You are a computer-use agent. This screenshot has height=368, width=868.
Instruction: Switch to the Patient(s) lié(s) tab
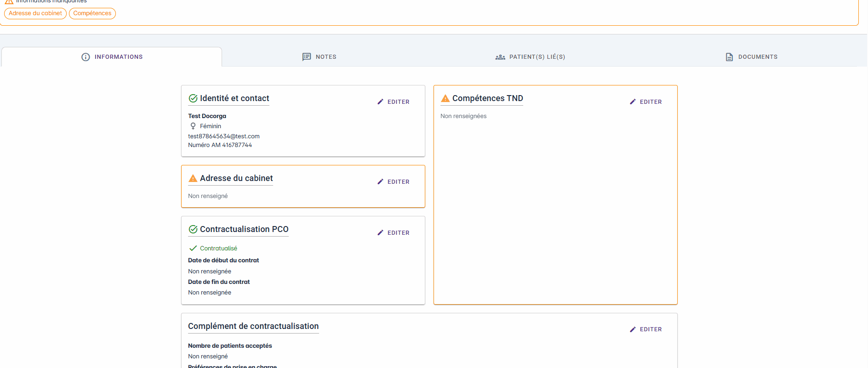[530, 57]
